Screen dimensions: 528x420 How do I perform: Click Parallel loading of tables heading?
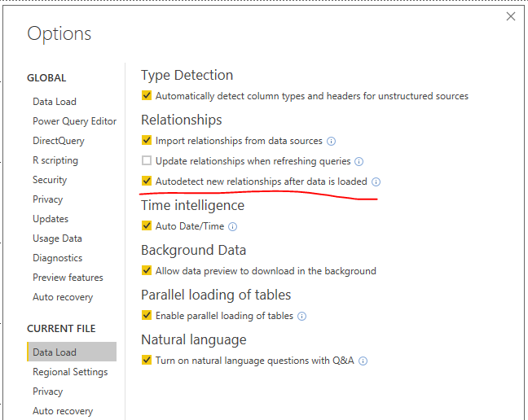point(216,295)
